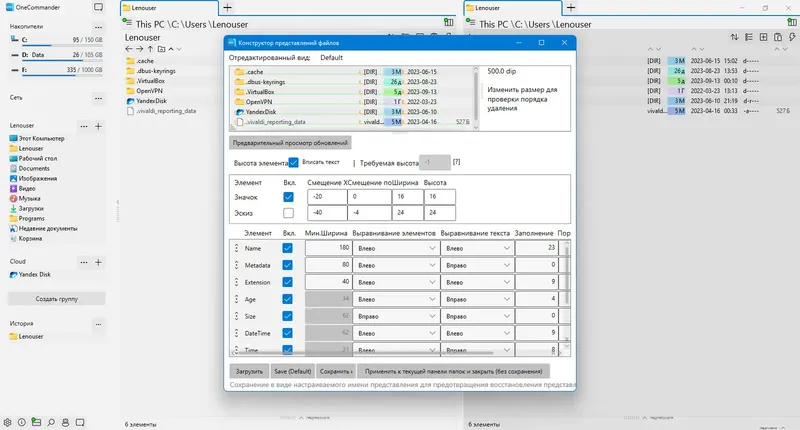This screenshot has width=800, height=430.
Task: Uncheck the Extension column checkbox
Action: click(x=287, y=282)
